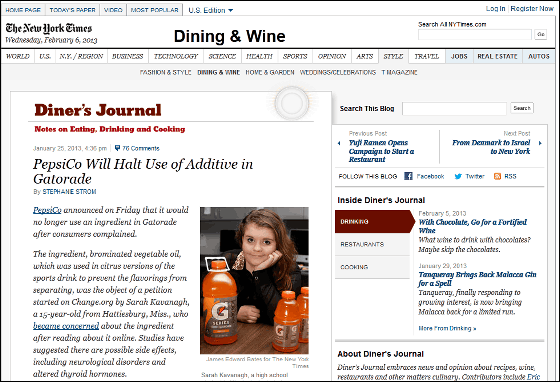Select the Drinking tab
Viewport: 560px width, 382px height.
(375, 222)
